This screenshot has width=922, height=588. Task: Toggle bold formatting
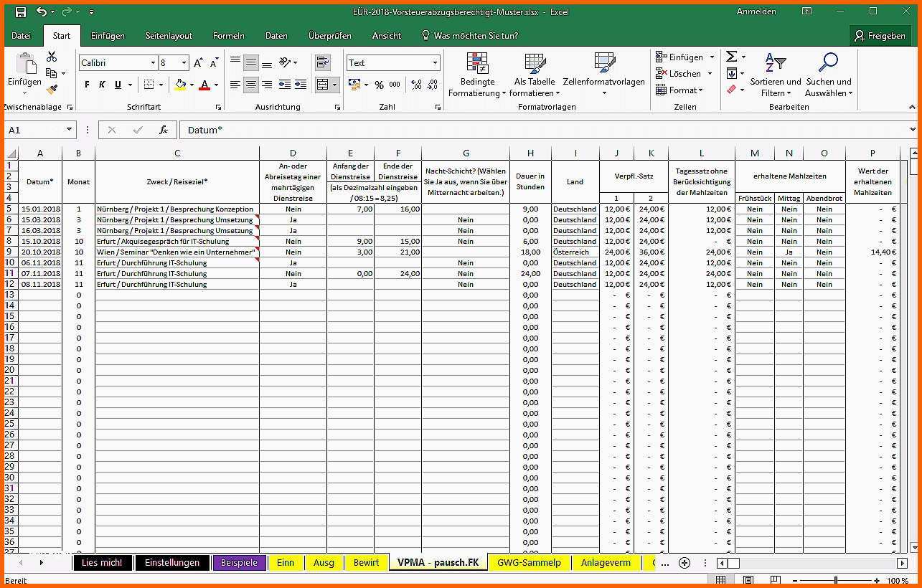pyautogui.click(x=87, y=85)
